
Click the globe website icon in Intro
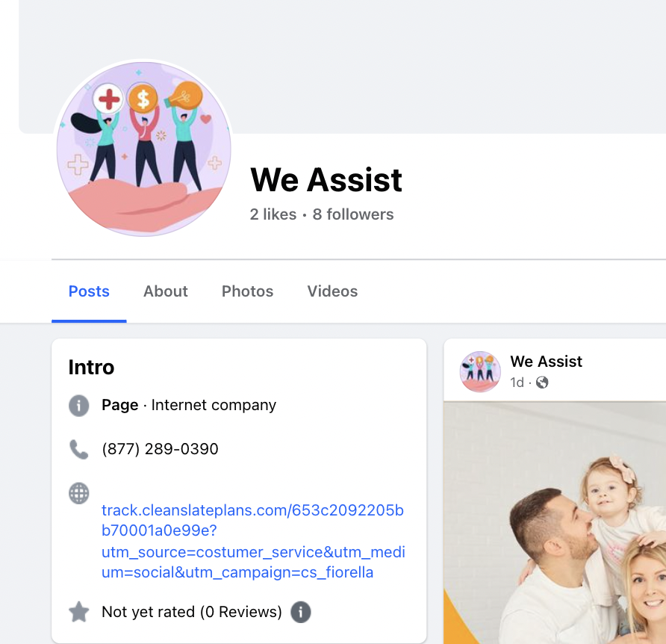pyautogui.click(x=79, y=494)
